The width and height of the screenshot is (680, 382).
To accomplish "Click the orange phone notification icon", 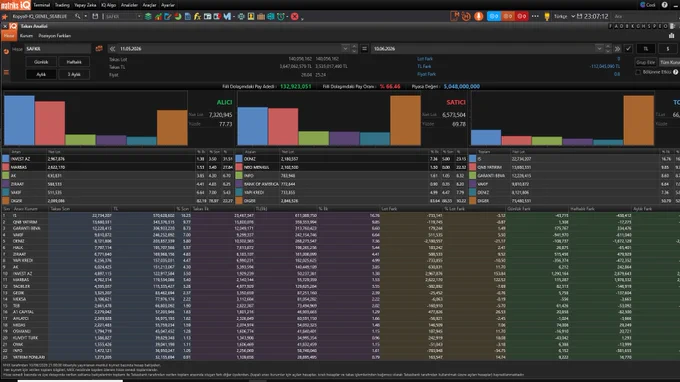I will (454, 16).
